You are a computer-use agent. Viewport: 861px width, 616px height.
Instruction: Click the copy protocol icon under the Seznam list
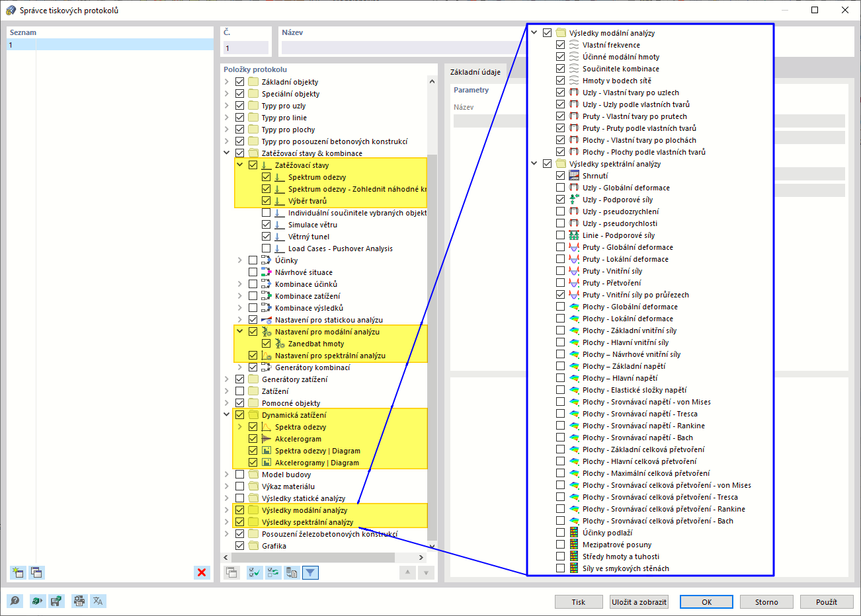[x=36, y=572]
